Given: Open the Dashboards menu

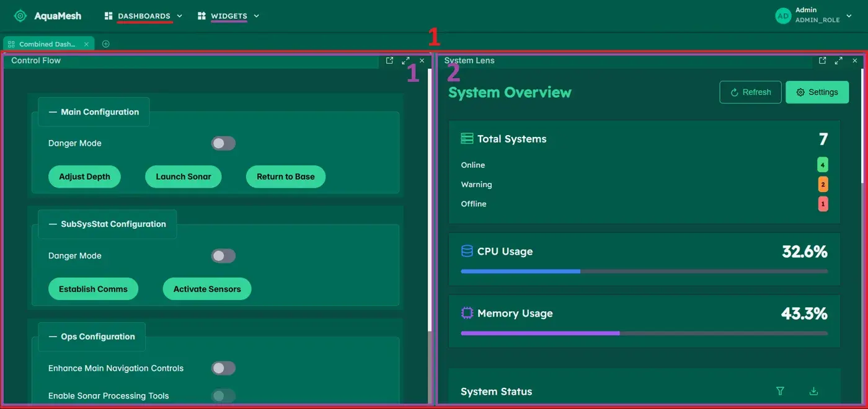Looking at the screenshot, I should (x=143, y=16).
